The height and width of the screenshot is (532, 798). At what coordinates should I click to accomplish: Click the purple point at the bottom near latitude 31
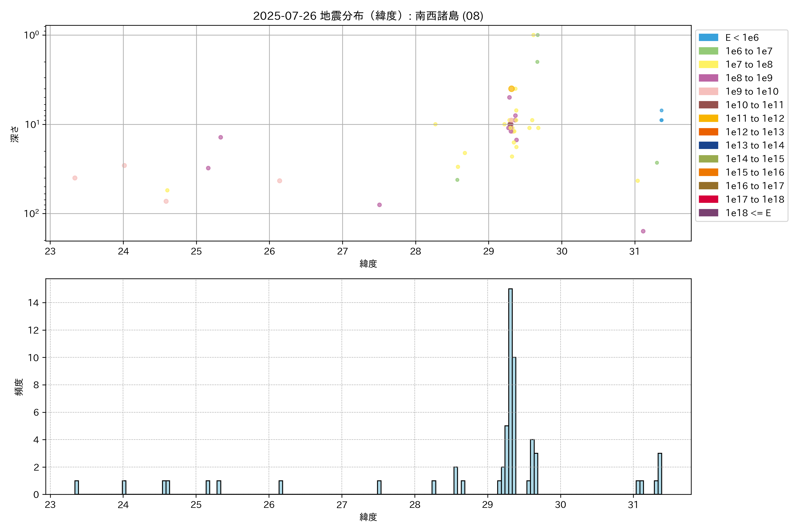[643, 231]
